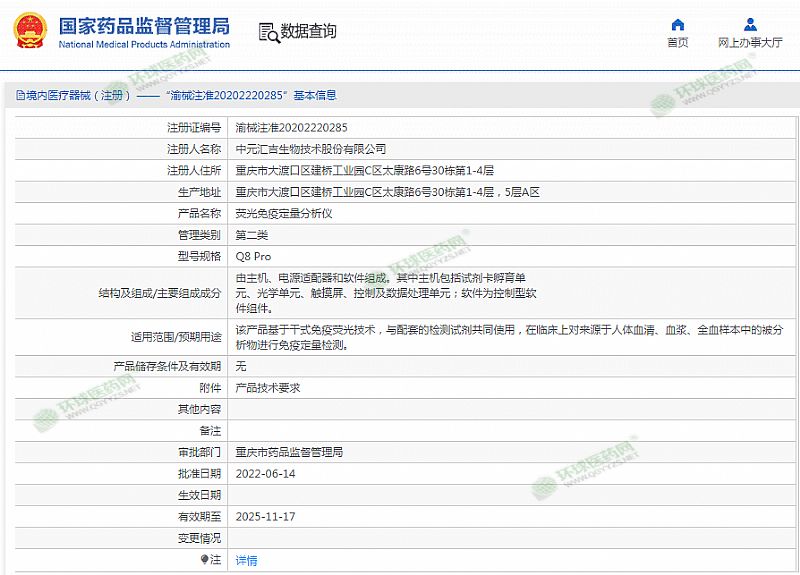Image resolution: width=800 pixels, height=575 pixels.
Task: Open the 详情 link
Action: (x=246, y=560)
